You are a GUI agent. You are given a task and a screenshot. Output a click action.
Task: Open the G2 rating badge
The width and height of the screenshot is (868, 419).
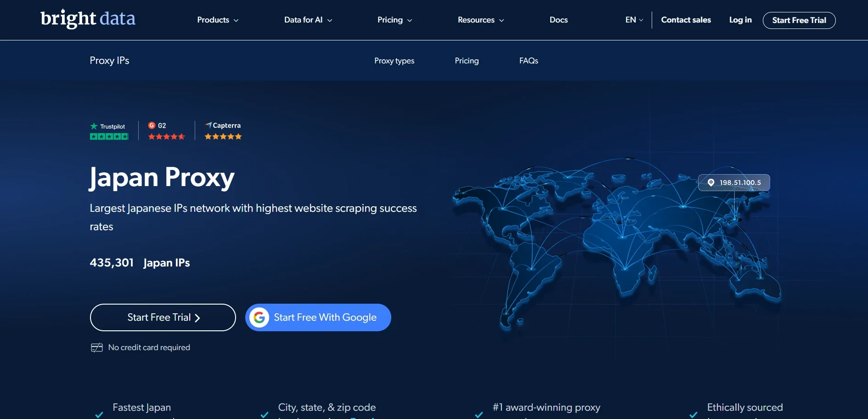(x=166, y=131)
